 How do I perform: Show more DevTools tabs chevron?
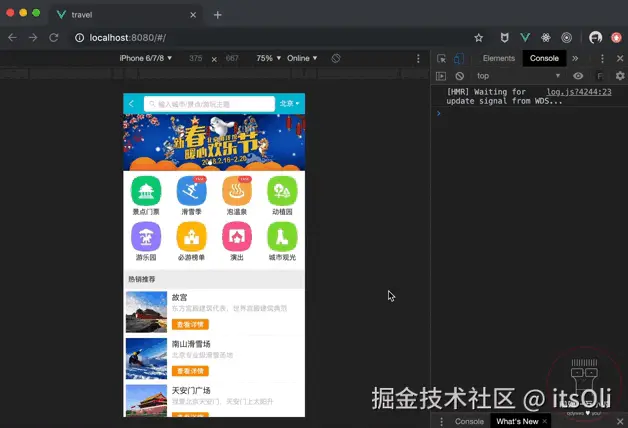tap(575, 58)
